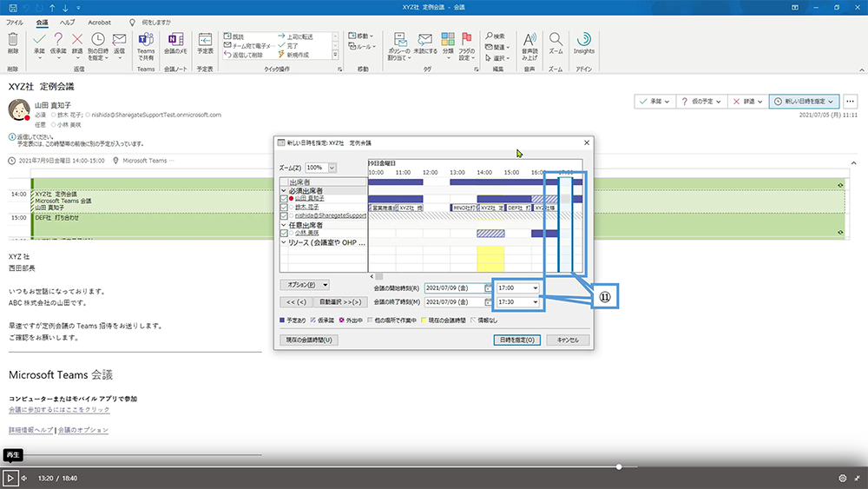
Task: Click the more actions ellipsis button
Action: tap(851, 102)
